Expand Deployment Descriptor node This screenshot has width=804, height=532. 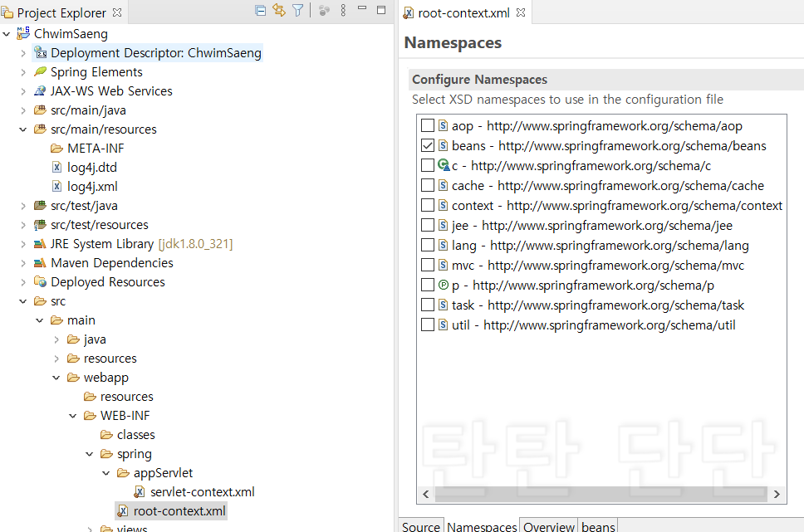coord(23,53)
